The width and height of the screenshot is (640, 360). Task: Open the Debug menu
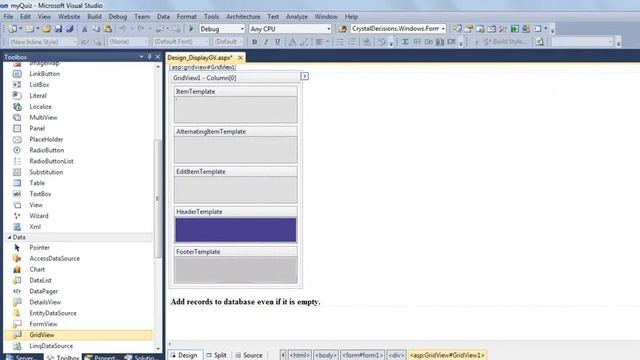tap(118, 17)
